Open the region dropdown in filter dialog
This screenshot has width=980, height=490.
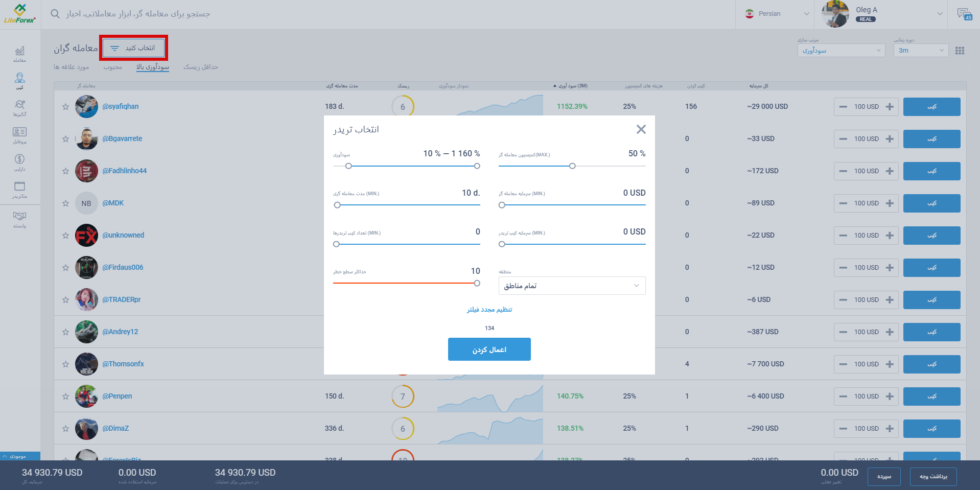click(572, 286)
